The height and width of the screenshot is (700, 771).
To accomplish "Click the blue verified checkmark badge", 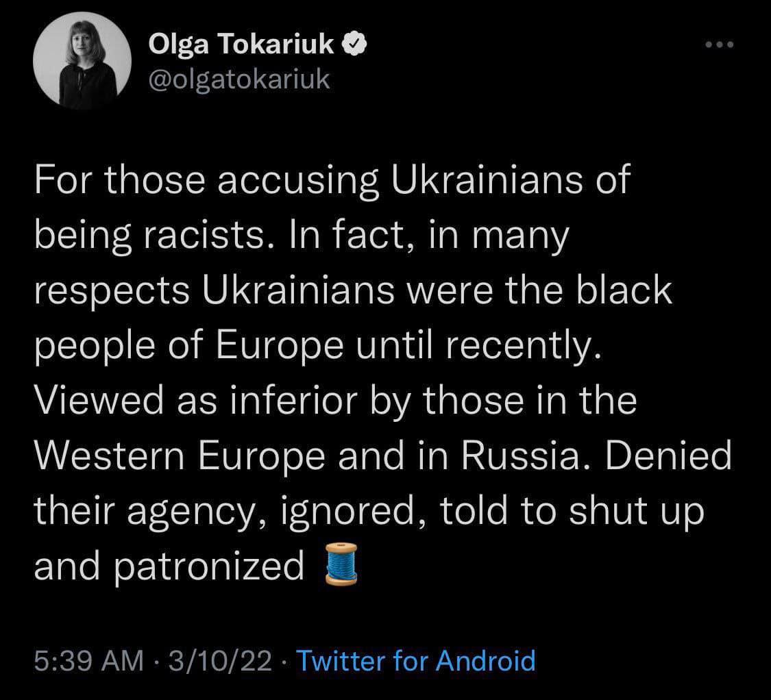I will pyautogui.click(x=354, y=45).
